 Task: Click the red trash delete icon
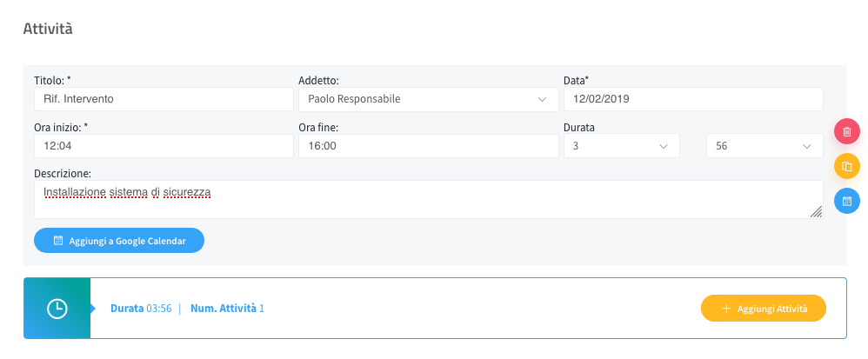[846, 131]
